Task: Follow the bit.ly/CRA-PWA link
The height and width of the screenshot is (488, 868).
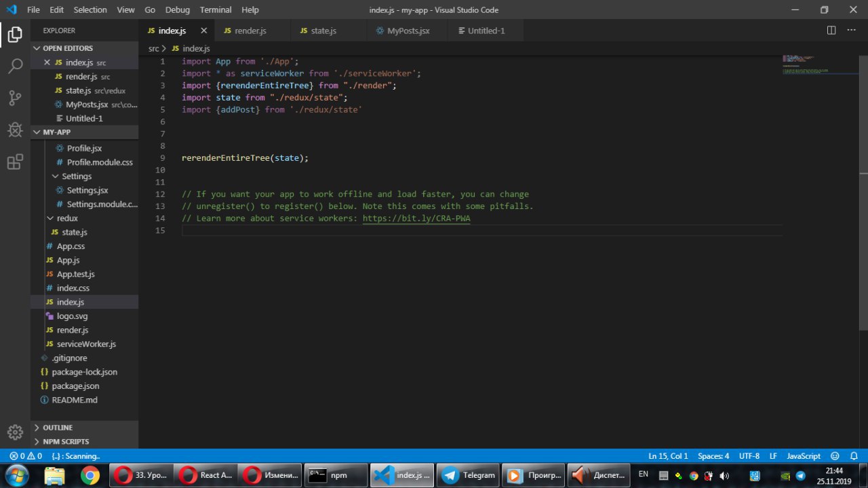Action: click(x=416, y=219)
